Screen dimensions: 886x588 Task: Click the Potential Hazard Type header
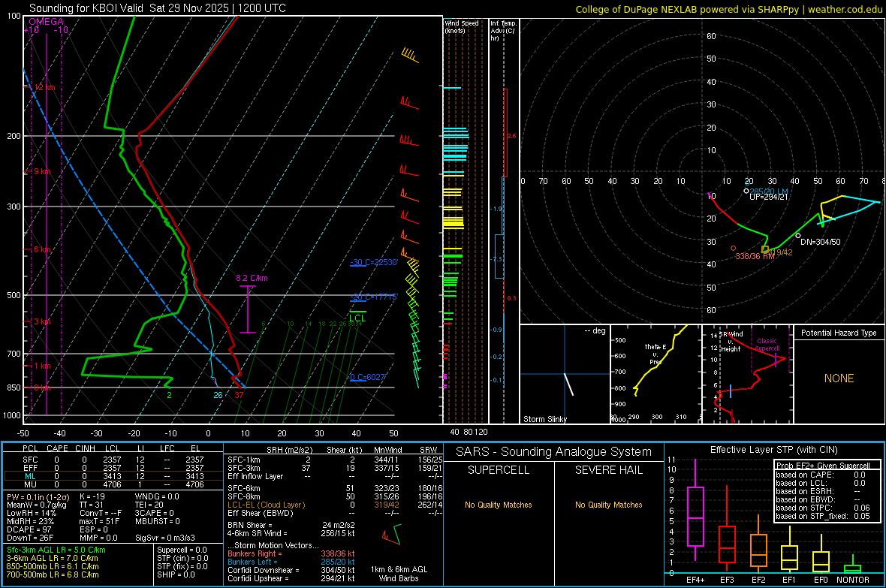[839, 333]
